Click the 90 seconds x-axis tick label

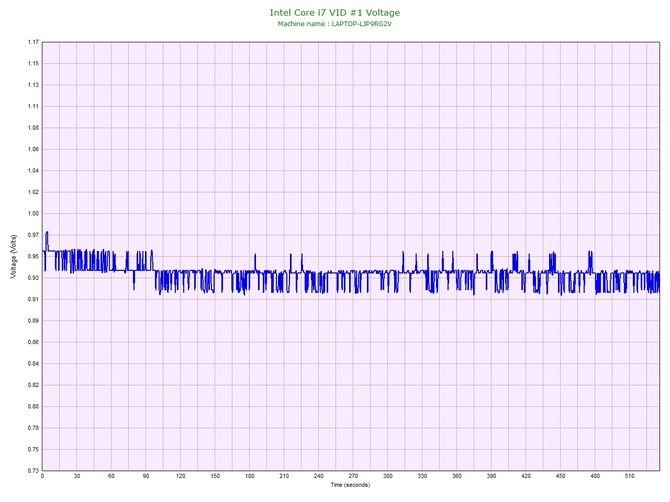[146, 476]
